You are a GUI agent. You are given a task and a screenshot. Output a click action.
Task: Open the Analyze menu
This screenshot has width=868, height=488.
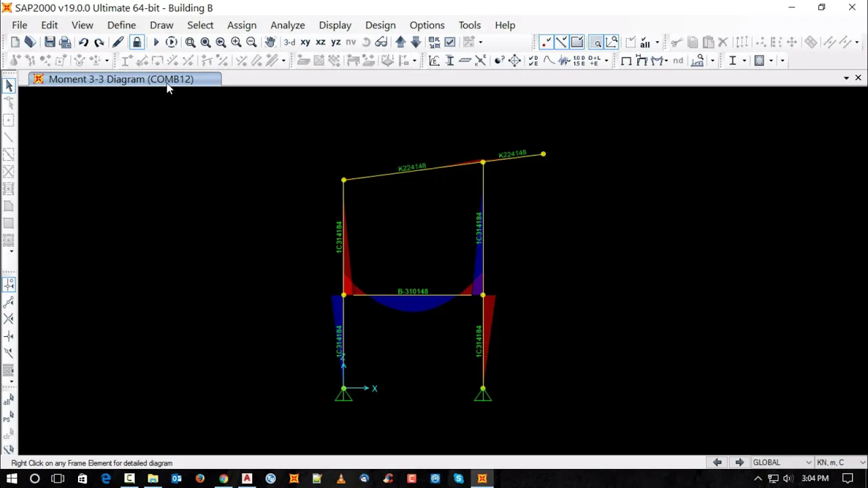tap(288, 25)
